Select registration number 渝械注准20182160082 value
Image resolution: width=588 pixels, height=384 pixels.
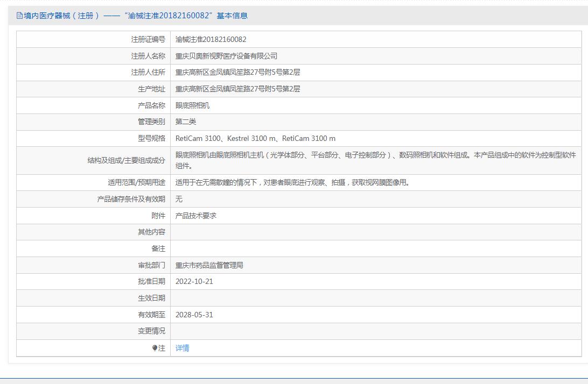click(211, 39)
